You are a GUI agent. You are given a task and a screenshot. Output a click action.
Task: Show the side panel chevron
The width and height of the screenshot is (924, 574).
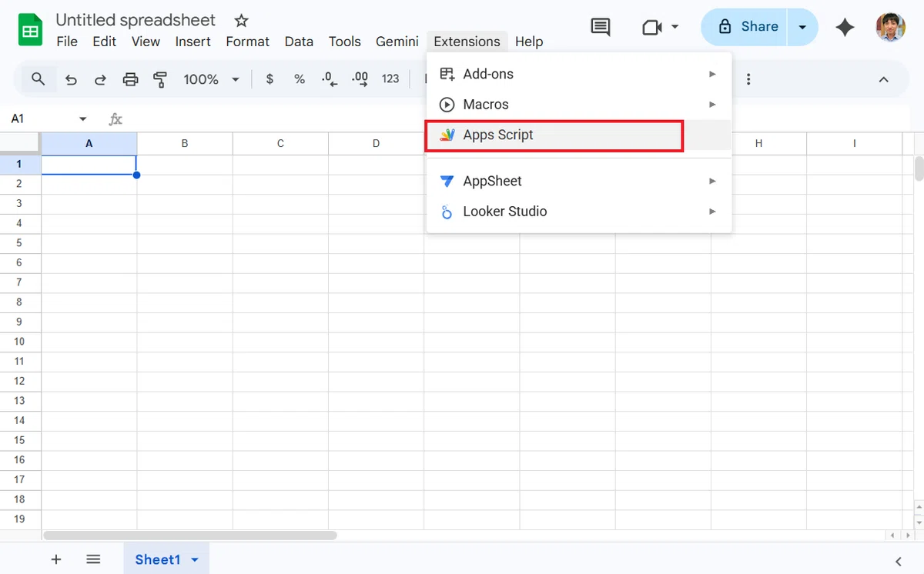coord(899,561)
